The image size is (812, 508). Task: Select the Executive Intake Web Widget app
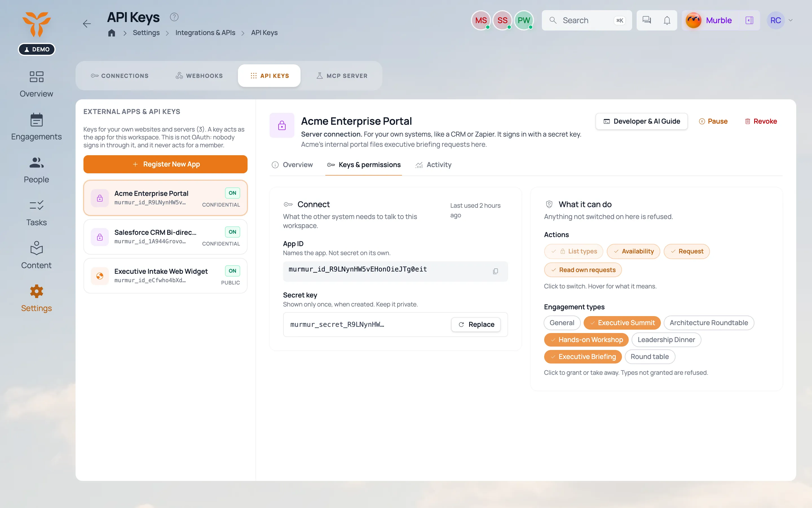point(166,276)
